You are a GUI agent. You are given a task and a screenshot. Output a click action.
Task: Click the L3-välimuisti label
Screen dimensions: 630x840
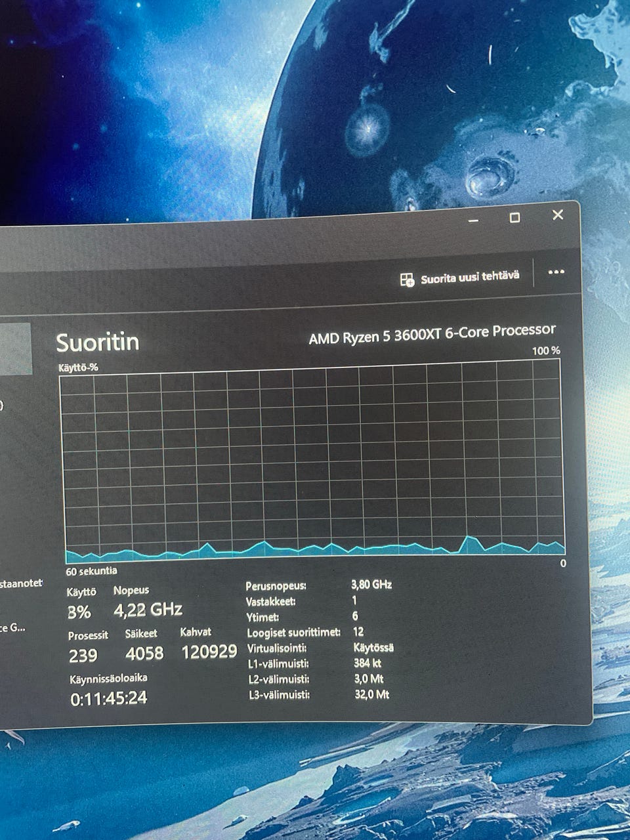pos(279,695)
